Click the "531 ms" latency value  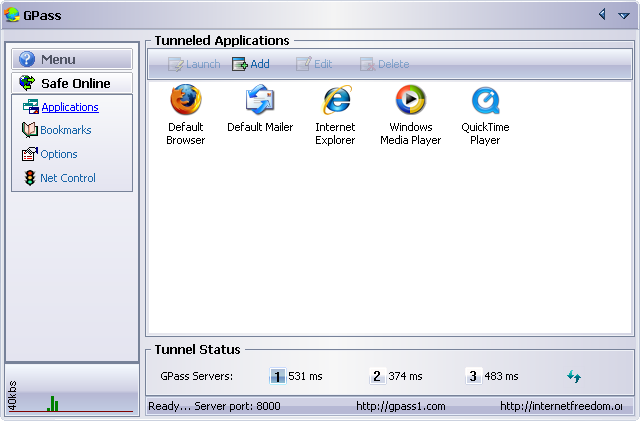[305, 376]
